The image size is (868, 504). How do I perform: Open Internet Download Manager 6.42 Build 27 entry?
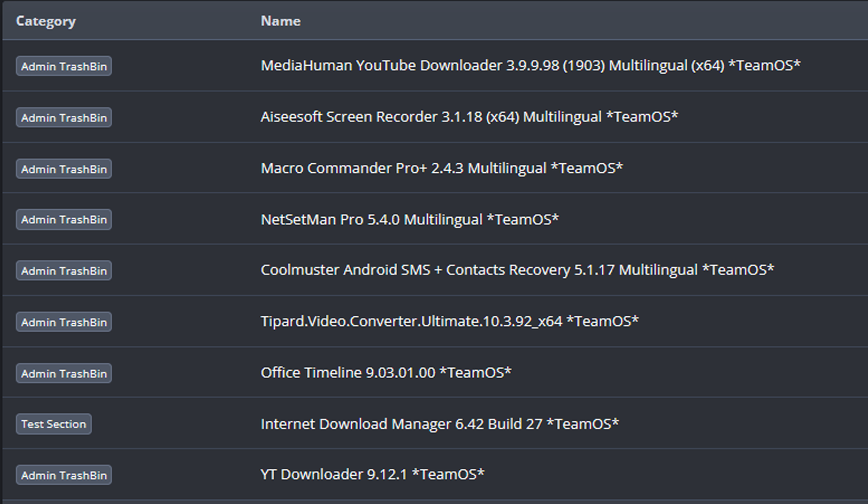440,424
